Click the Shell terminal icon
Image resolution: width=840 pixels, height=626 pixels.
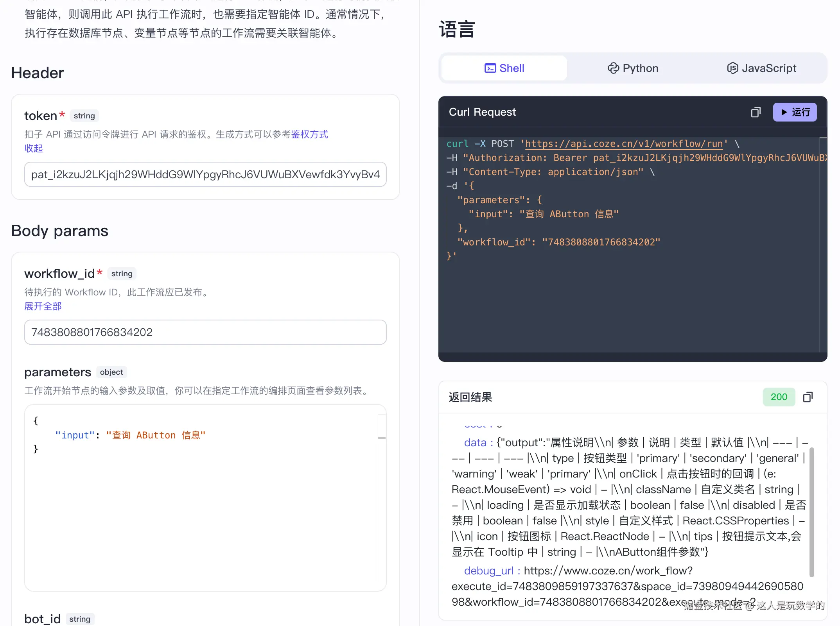490,68
